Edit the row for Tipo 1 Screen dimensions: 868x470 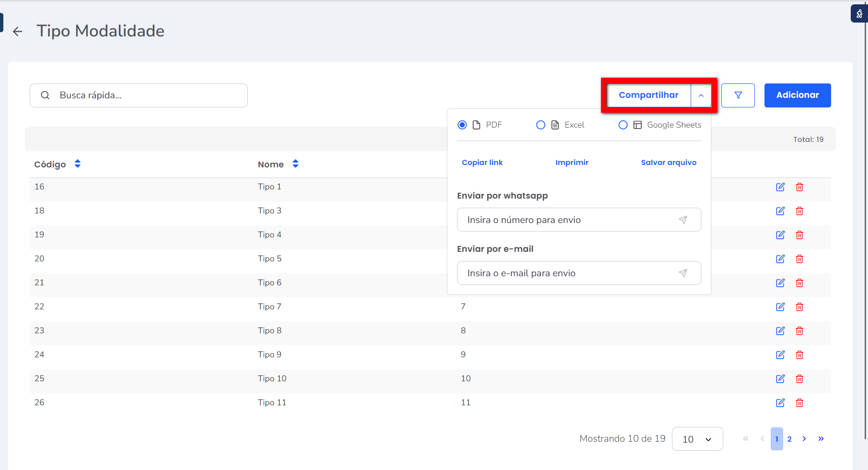pos(780,187)
